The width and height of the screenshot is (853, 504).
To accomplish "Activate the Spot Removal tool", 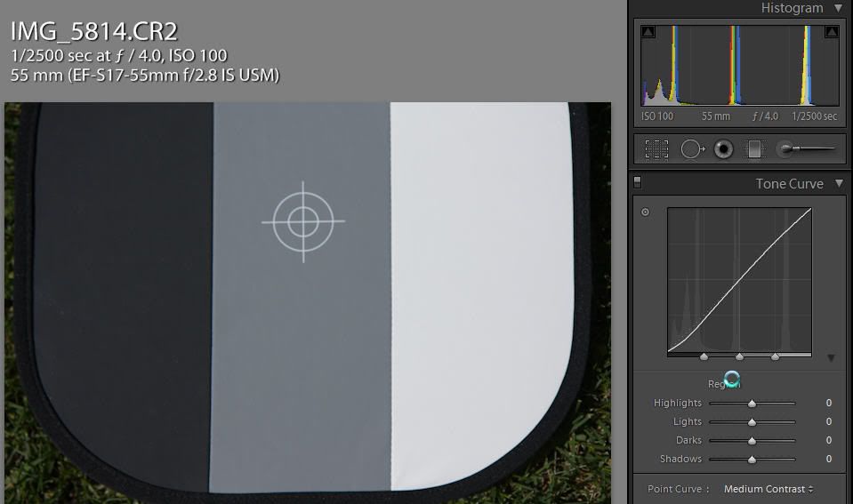I will click(x=692, y=149).
